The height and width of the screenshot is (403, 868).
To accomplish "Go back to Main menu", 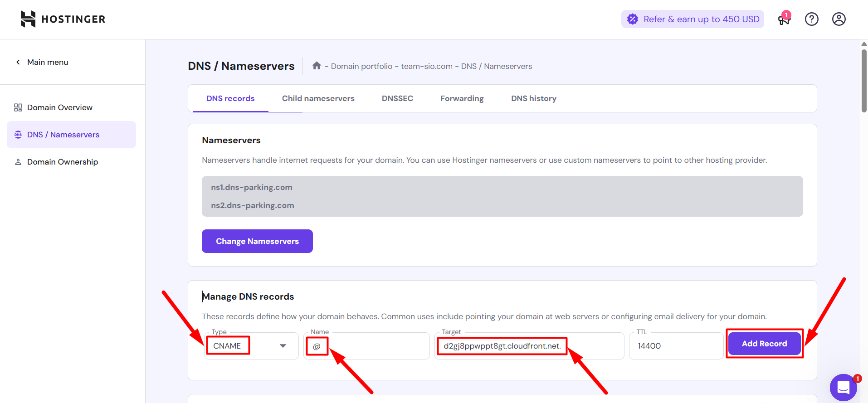I will (x=48, y=62).
